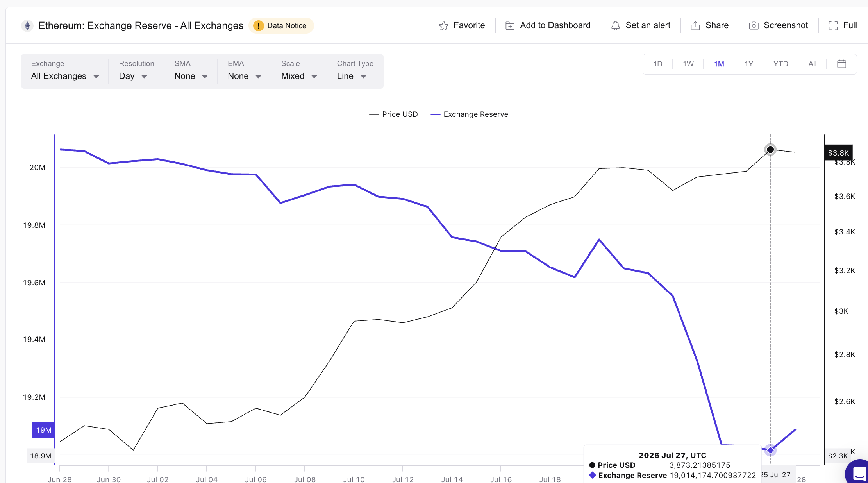Enter fullscreen with the Full icon

tap(833, 25)
